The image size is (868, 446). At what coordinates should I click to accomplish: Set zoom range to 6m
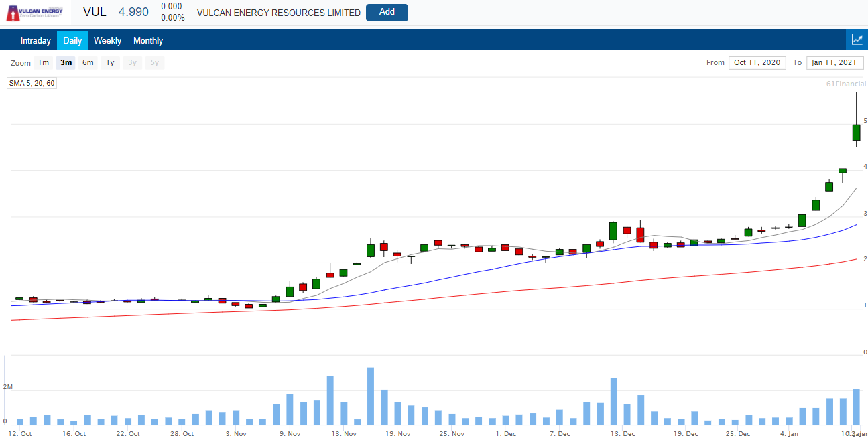tap(88, 62)
